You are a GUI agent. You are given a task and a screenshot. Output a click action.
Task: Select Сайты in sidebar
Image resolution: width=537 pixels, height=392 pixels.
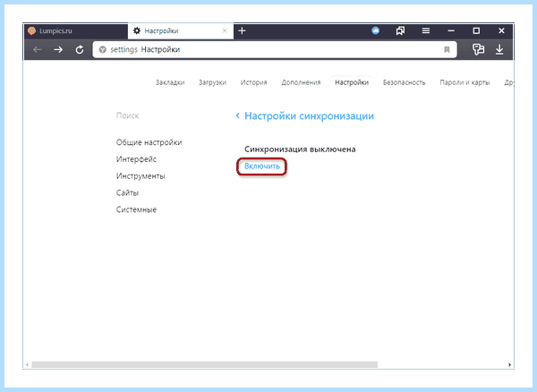coord(127,192)
